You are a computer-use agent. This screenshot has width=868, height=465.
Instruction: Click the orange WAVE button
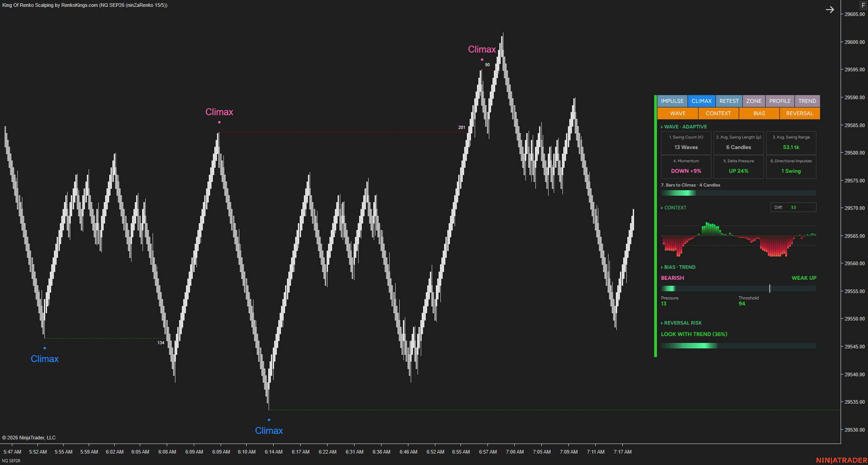coord(677,113)
